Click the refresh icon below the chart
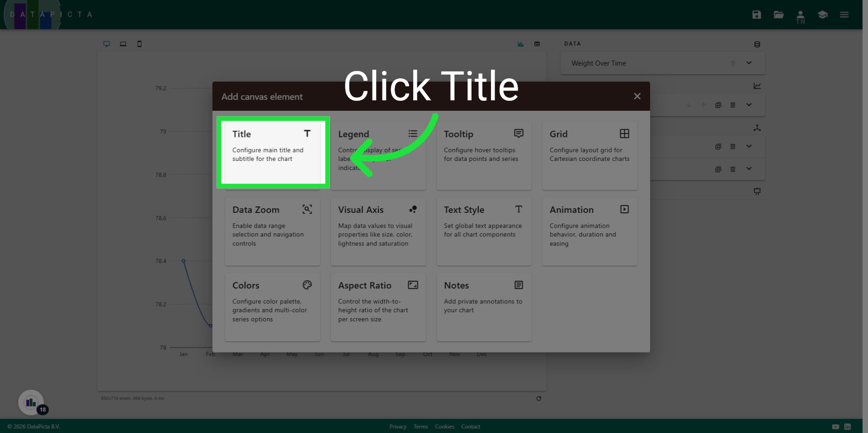This screenshot has width=868, height=433. [x=539, y=399]
